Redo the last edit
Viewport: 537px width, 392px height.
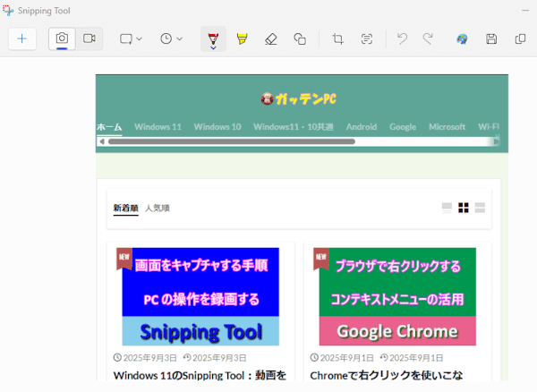[428, 39]
